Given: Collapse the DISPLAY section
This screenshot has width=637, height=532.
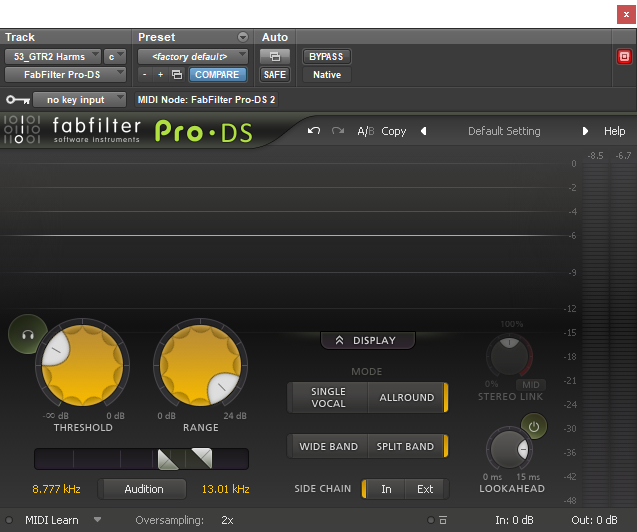Looking at the screenshot, I should tap(368, 340).
